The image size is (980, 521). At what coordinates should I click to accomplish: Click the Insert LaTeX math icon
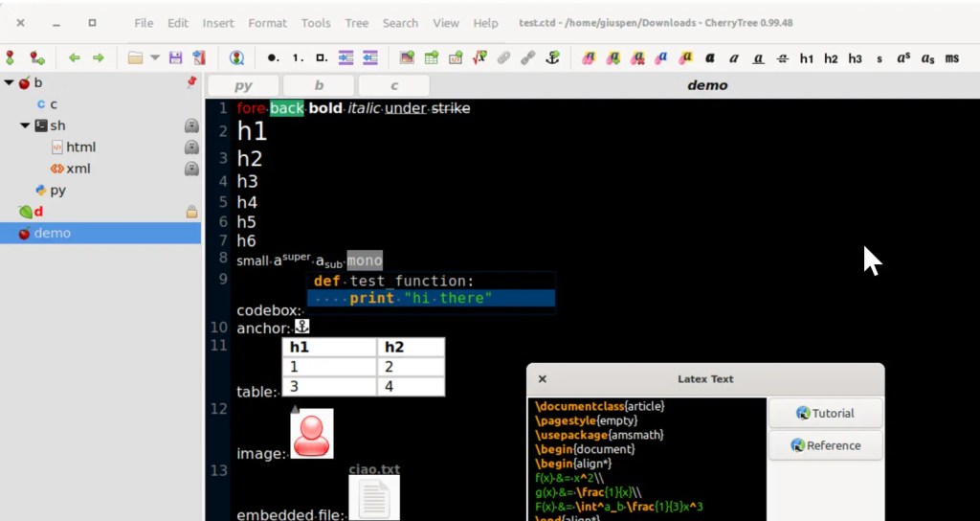479,58
